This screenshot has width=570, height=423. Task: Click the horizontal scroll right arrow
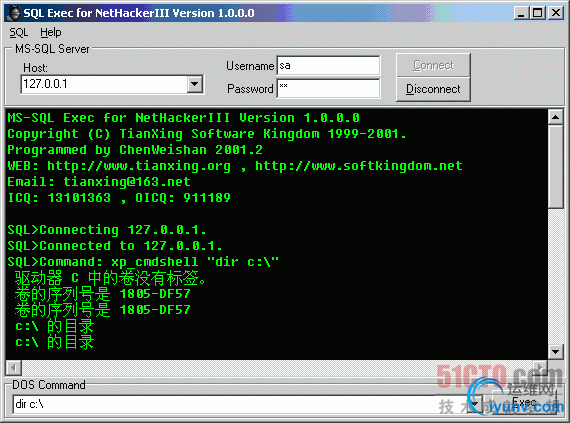pyautogui.click(x=540, y=368)
